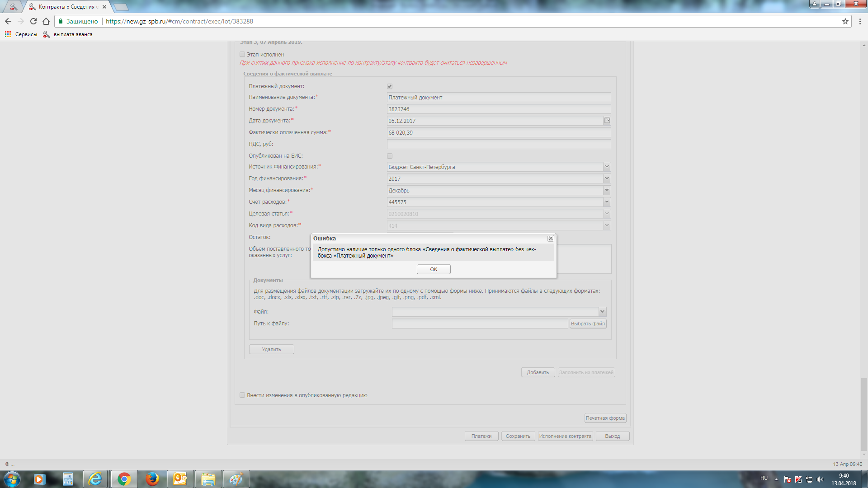Uncheck the Платежный документ checkbox
868x488 pixels.
[x=390, y=86]
